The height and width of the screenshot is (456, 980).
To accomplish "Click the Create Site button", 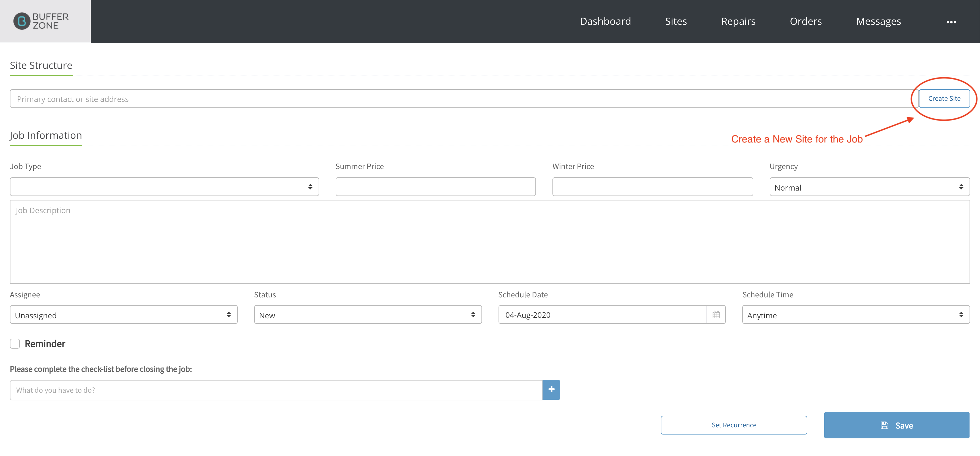I will click(944, 99).
